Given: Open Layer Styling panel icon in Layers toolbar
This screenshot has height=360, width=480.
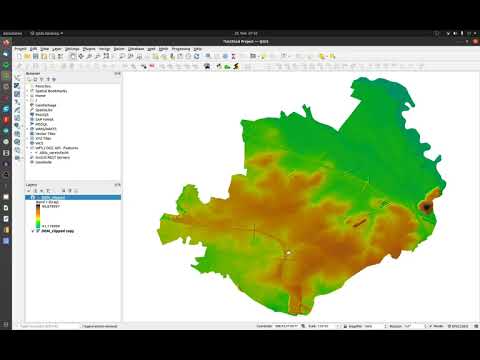Looking at the screenshot, I should pos(29,191).
